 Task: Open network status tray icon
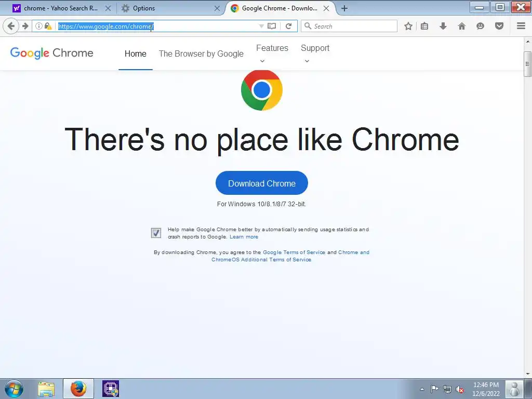447,389
